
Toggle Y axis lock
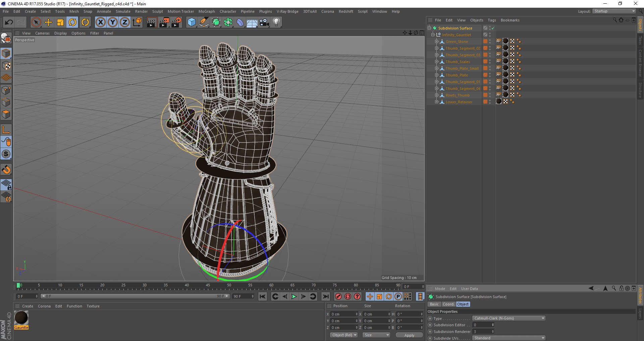[113, 22]
